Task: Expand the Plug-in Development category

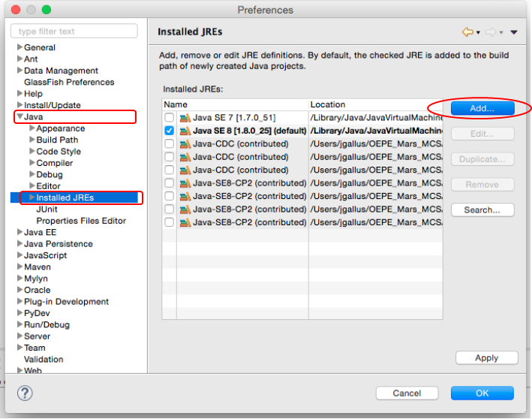Action: point(20,301)
